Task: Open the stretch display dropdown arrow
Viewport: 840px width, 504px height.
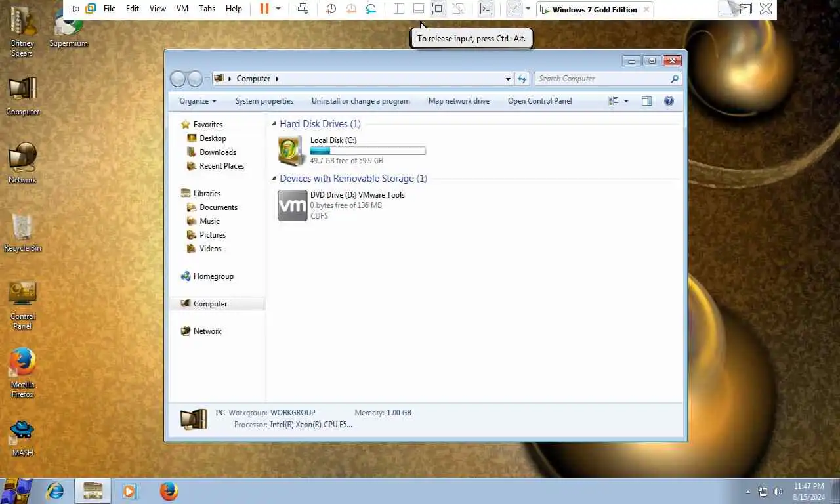Action: (528, 9)
